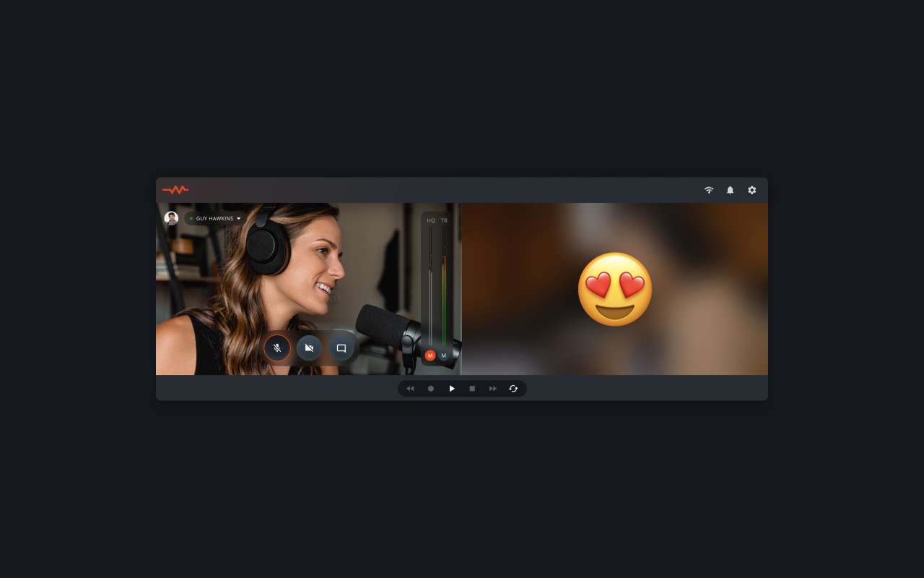Toggle the camera off button
Screen dimensions: 924x578
tap(309, 348)
